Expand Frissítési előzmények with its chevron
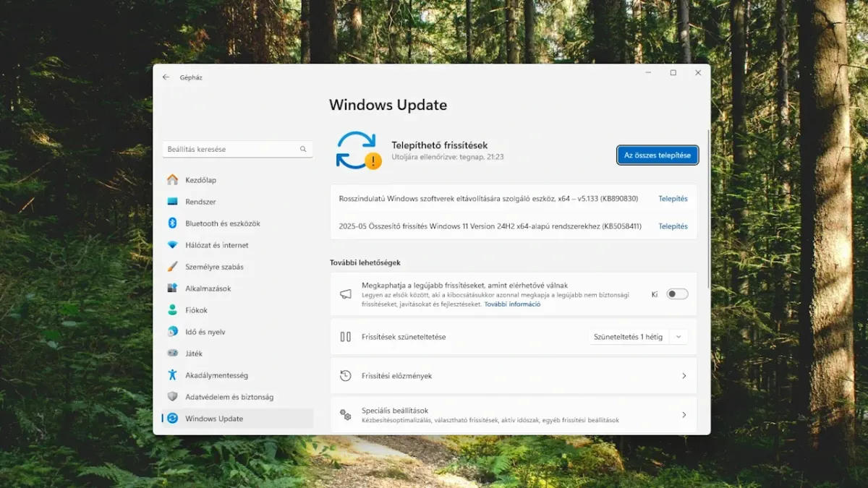Screen dimensions: 868x488 [684, 376]
